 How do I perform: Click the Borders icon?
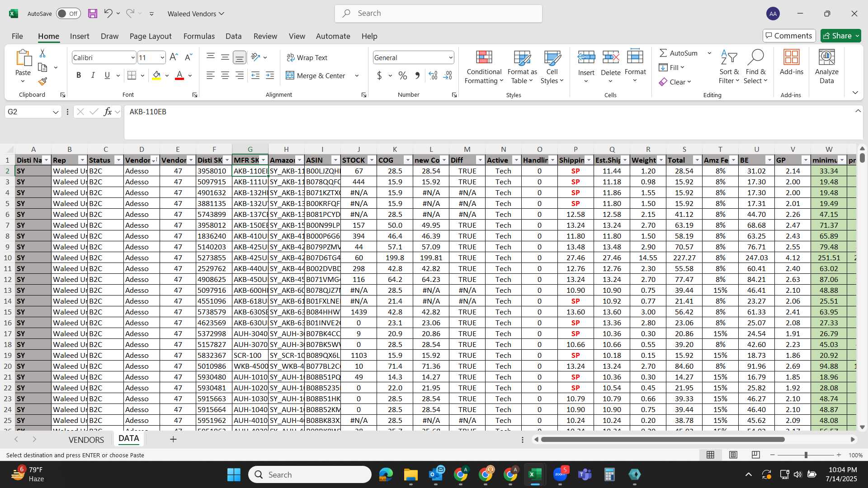tap(132, 75)
